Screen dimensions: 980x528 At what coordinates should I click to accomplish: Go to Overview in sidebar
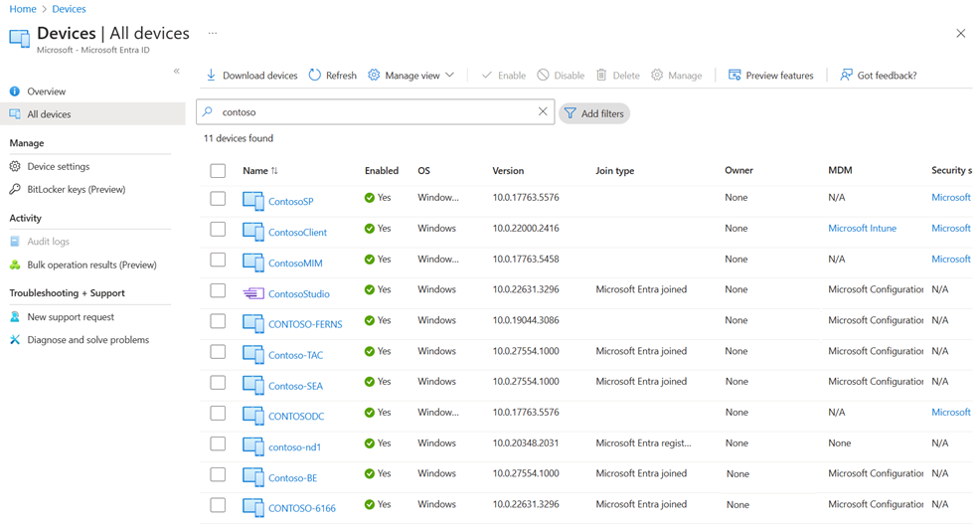(46, 91)
